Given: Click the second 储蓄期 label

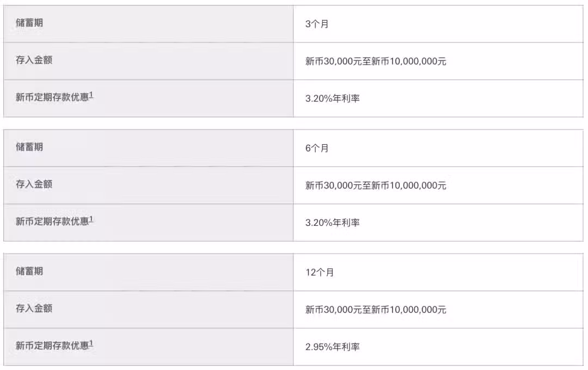Looking at the screenshot, I should pyautogui.click(x=29, y=147).
